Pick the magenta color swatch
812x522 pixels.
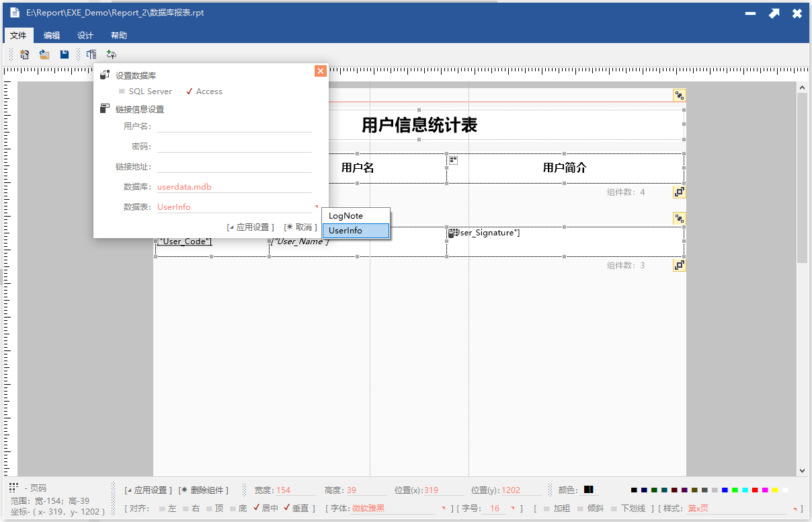pyautogui.click(x=765, y=490)
